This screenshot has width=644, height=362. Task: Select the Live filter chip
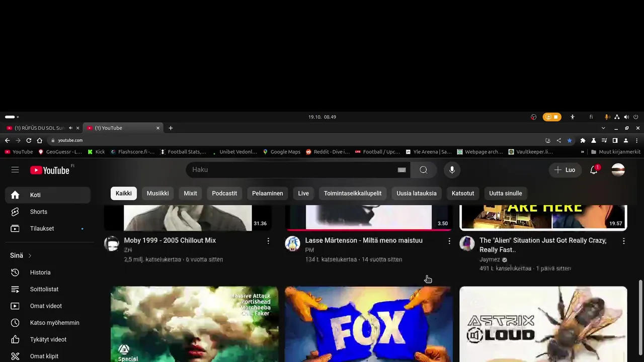click(303, 193)
